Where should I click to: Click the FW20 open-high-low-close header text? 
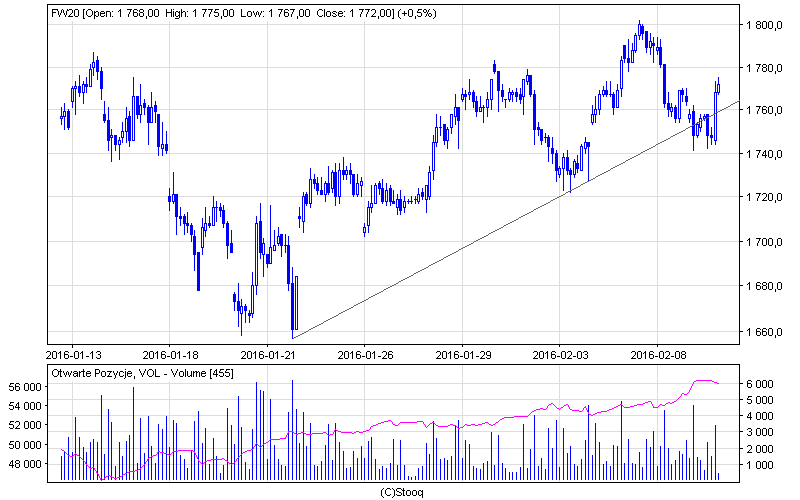pos(244,13)
